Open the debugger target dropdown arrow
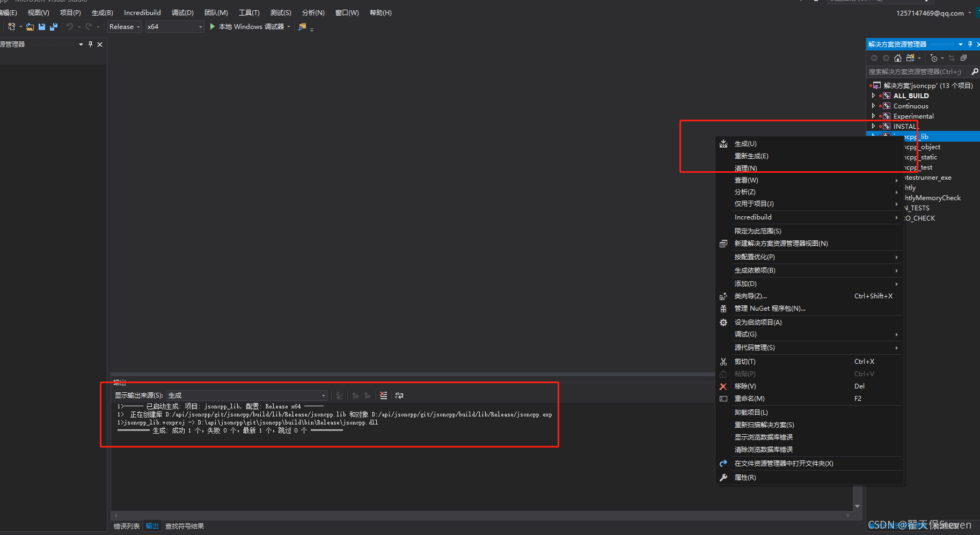This screenshot has width=980, height=535. click(x=289, y=27)
